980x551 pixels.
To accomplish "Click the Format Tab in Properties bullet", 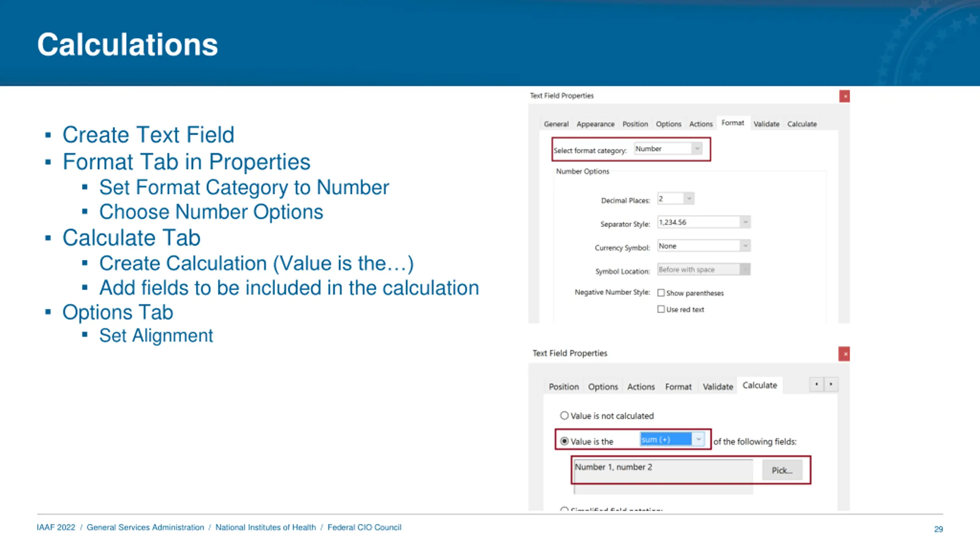I will 186,162.
